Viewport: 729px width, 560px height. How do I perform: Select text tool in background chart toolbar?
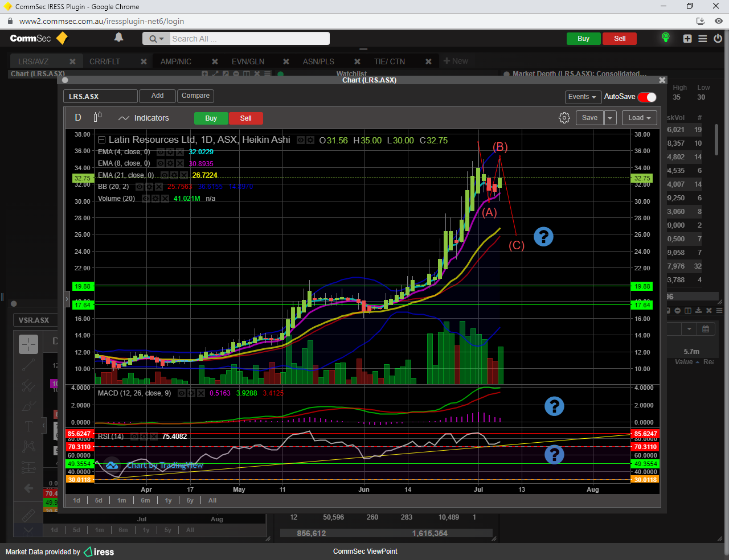click(x=28, y=426)
